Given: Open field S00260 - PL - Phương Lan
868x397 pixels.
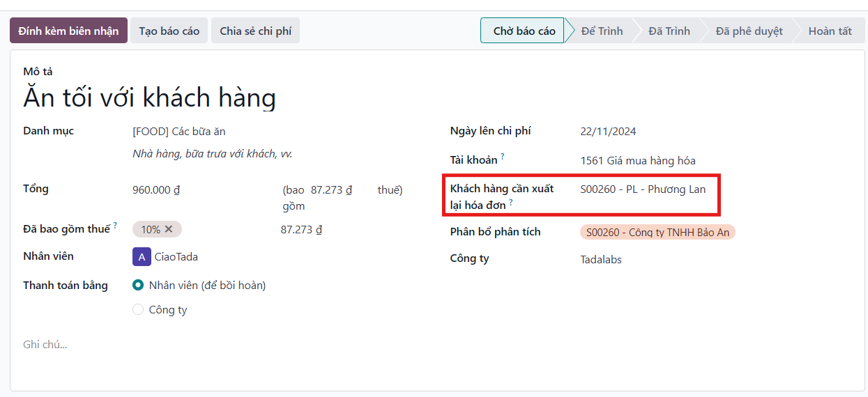Looking at the screenshot, I should [x=643, y=189].
